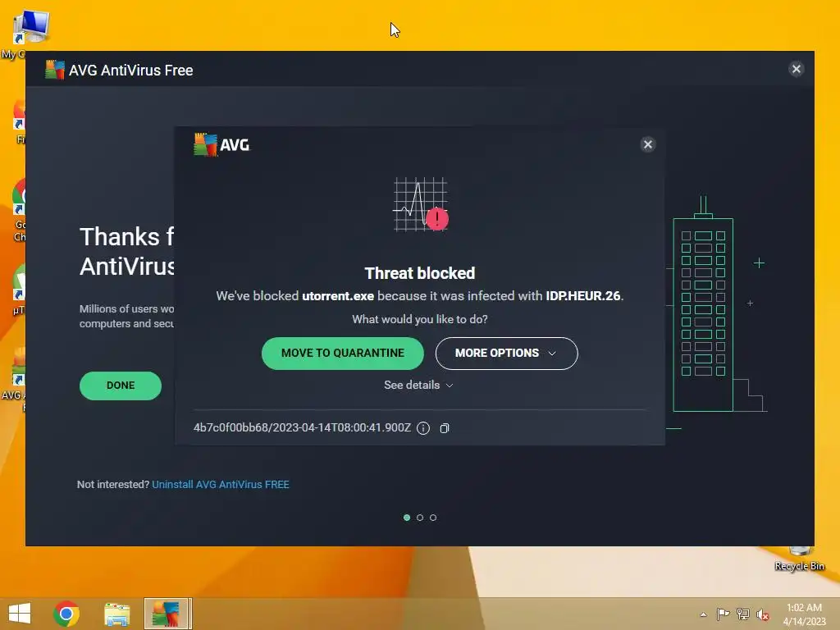840x630 pixels.
Task: Click the muted volume tray icon
Action: coord(763,614)
